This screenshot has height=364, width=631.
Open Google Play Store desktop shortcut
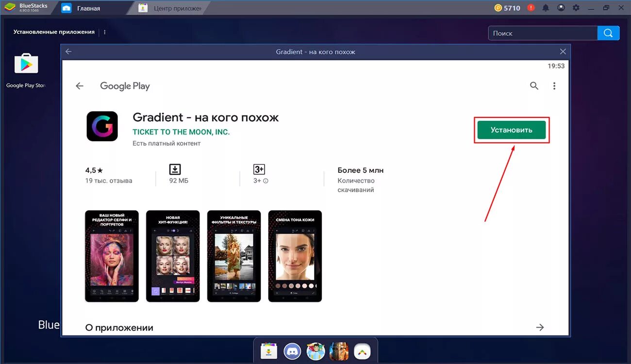[x=26, y=70]
